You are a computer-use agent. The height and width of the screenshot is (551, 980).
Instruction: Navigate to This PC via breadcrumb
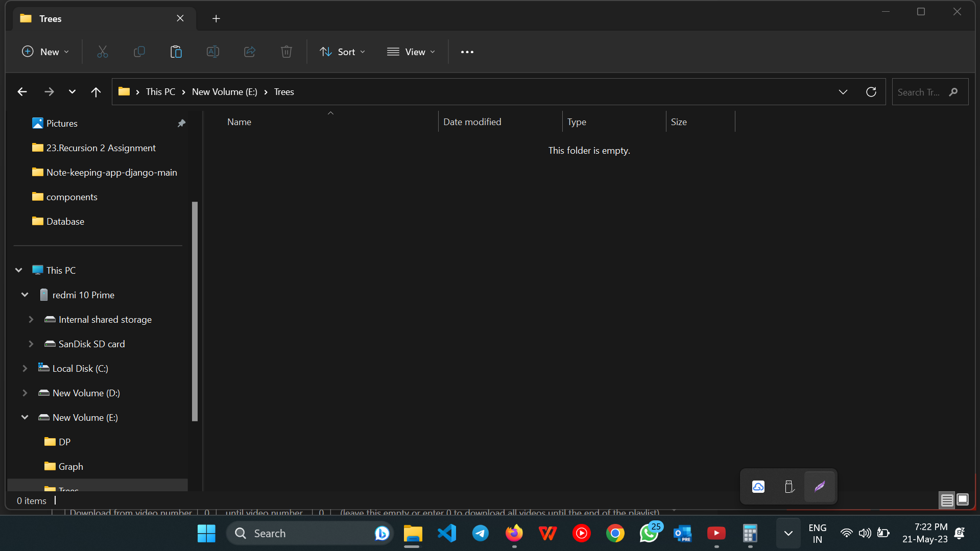pos(160,92)
